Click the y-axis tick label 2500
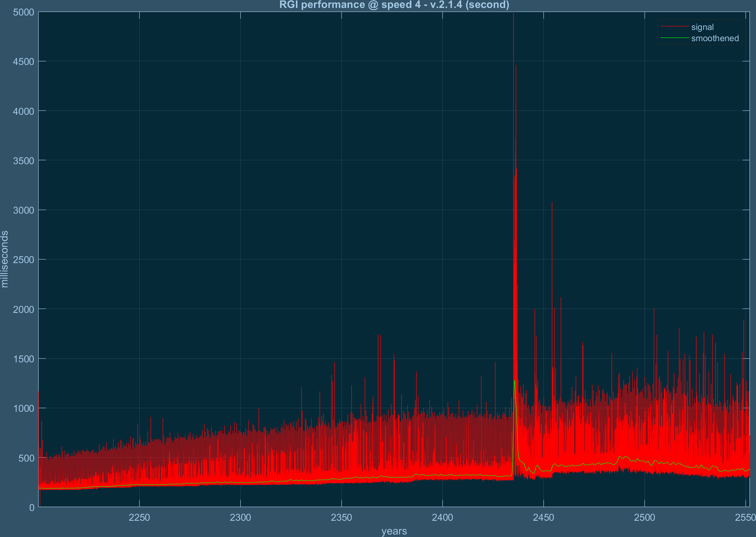The image size is (756, 537). pyautogui.click(x=23, y=260)
